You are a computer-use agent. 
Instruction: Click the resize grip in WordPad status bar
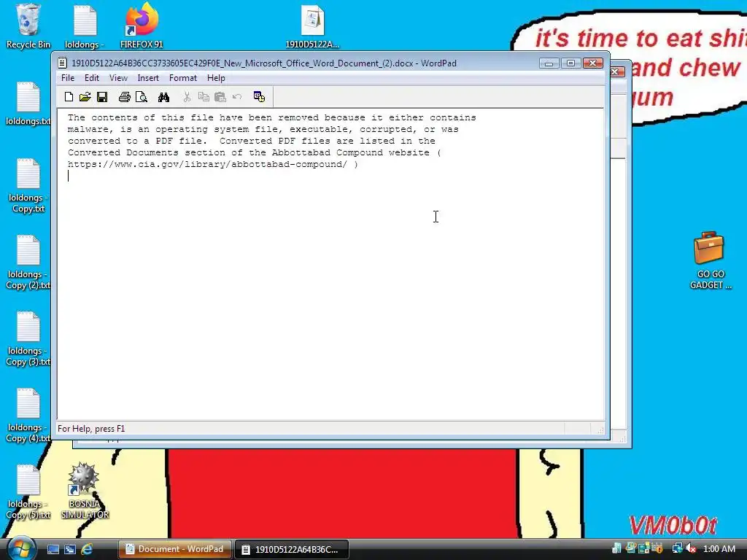click(600, 430)
